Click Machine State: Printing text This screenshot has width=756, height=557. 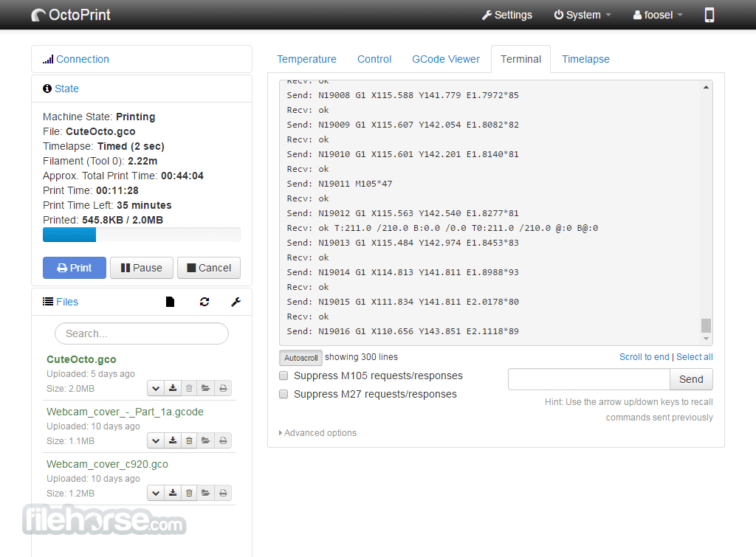99,117
